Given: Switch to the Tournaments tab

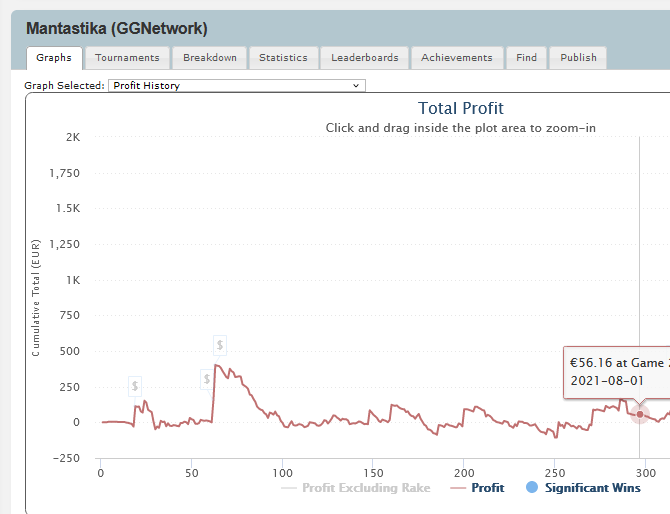Looking at the screenshot, I should click(x=127, y=58).
